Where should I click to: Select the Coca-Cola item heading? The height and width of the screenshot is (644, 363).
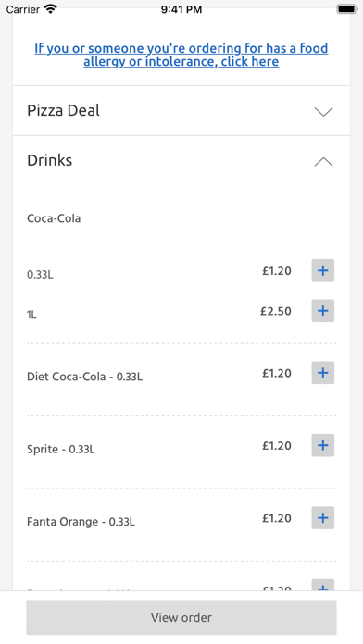pos(54,218)
